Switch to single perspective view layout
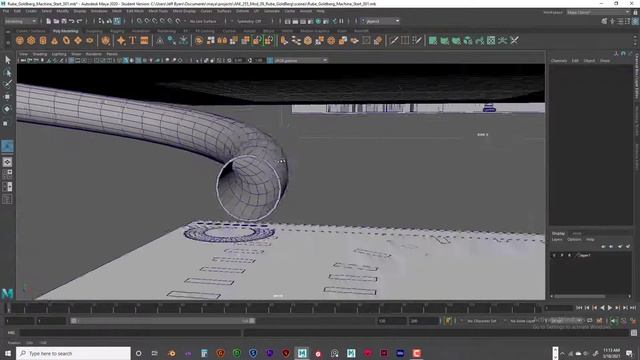The height and width of the screenshot is (360, 640). [7, 162]
